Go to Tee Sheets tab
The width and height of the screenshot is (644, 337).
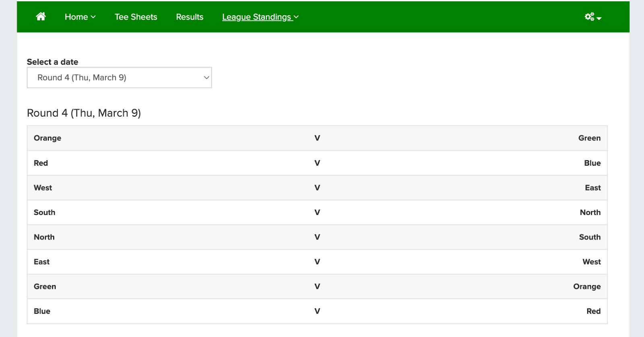(x=136, y=17)
